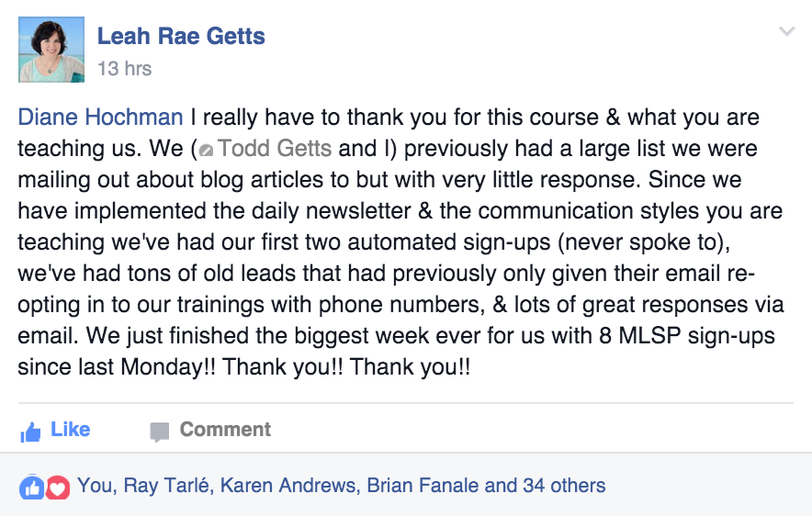812x516 pixels.
Task: Click the blue like reaction icon
Action: point(32,488)
